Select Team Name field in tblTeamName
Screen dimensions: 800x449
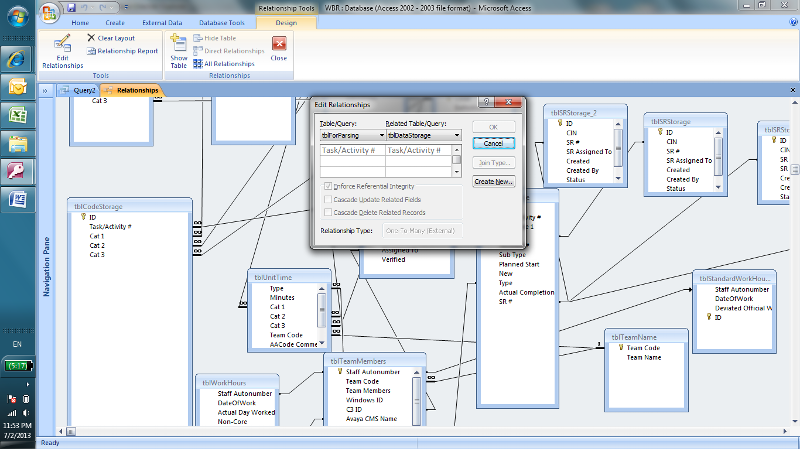644,358
